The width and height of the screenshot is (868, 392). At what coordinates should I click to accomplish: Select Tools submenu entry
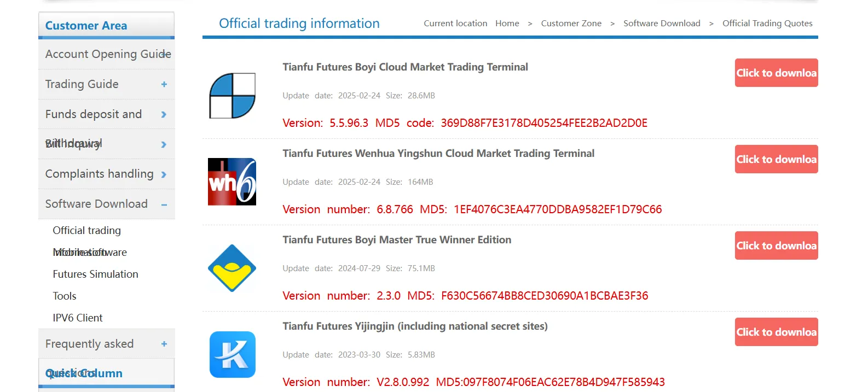(x=65, y=296)
